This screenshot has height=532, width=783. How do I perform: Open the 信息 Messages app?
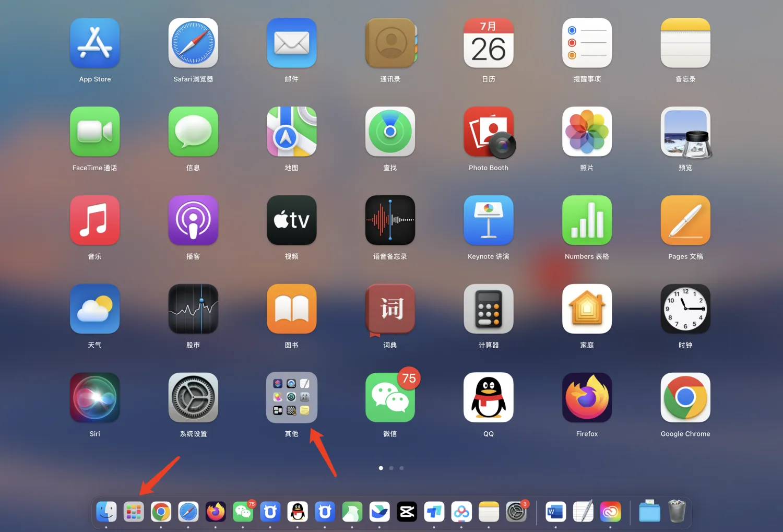tap(193, 132)
